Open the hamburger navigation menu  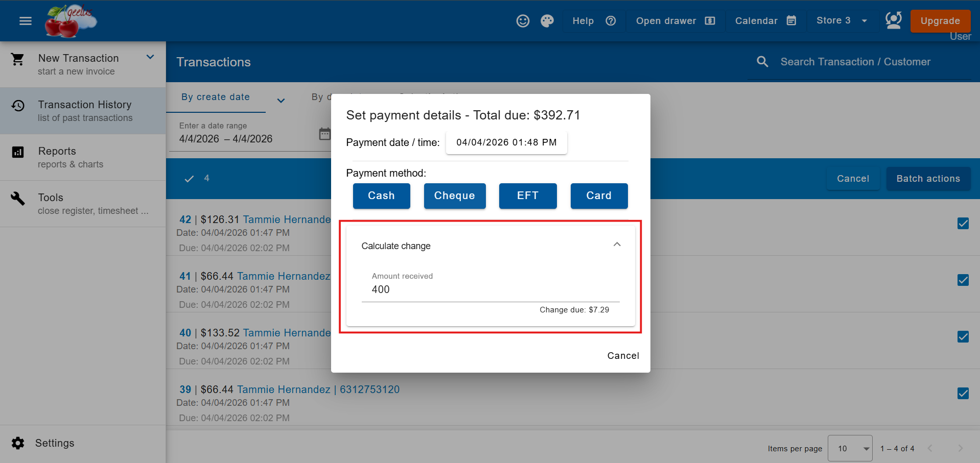(x=25, y=21)
